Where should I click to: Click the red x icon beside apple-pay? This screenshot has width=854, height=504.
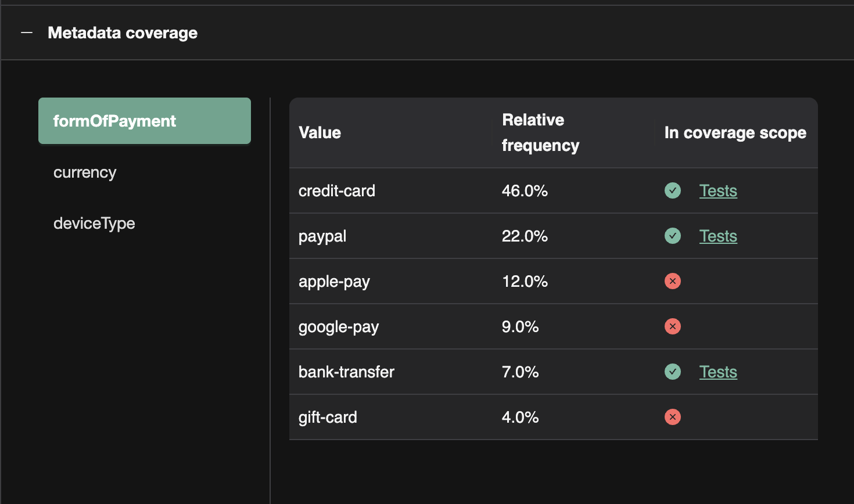tap(672, 281)
